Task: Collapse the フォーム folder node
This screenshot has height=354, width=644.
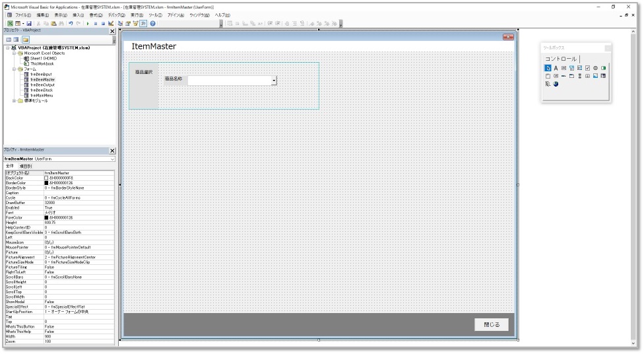Action: (14, 69)
